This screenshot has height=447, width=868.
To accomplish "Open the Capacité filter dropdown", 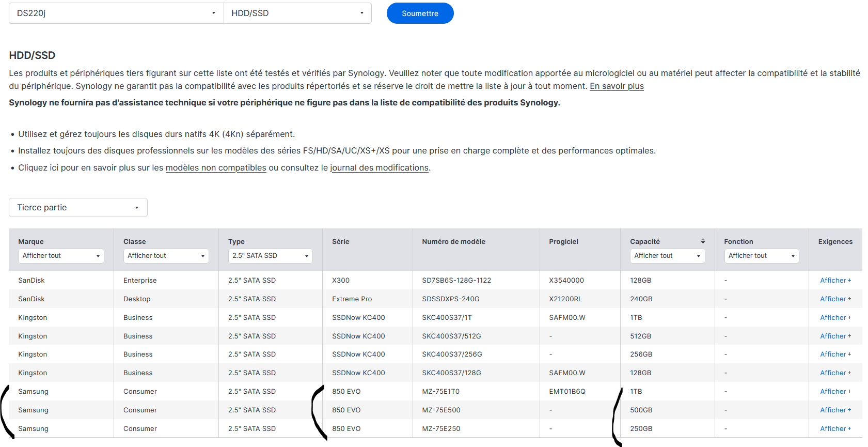I will click(667, 256).
